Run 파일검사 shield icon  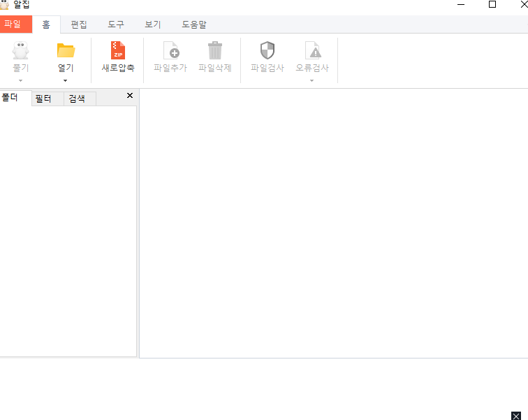point(267,50)
